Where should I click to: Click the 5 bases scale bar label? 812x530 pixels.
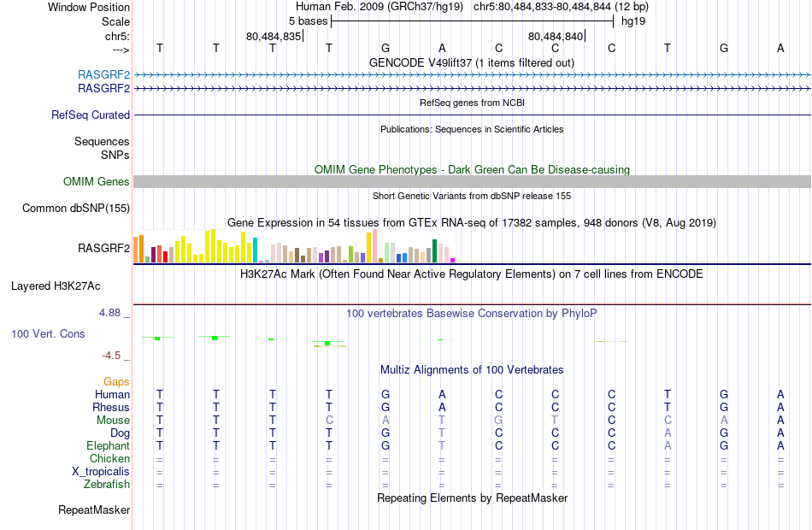308,21
